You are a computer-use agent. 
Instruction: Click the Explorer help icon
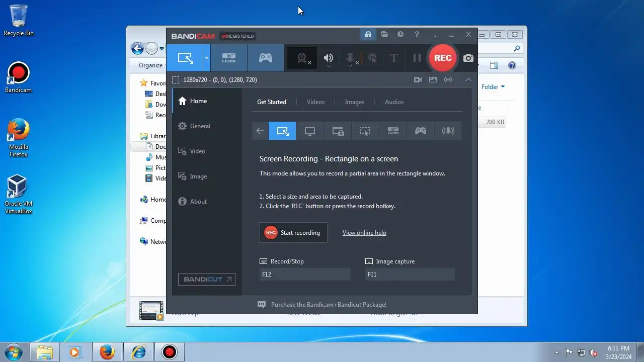pos(512,65)
